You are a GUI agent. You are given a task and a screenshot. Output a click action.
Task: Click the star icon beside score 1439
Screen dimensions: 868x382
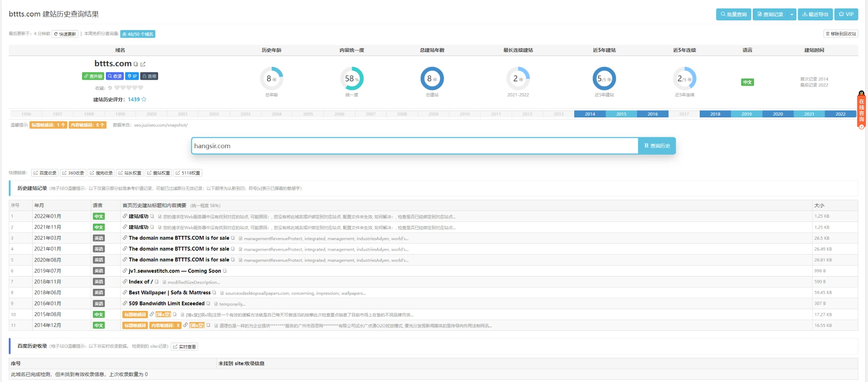coord(144,100)
